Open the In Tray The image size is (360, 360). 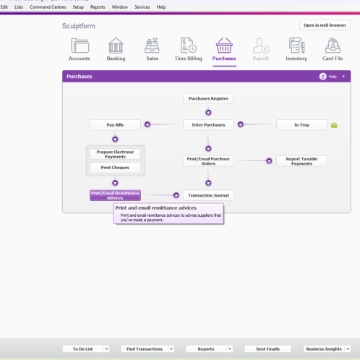pyautogui.click(x=302, y=125)
